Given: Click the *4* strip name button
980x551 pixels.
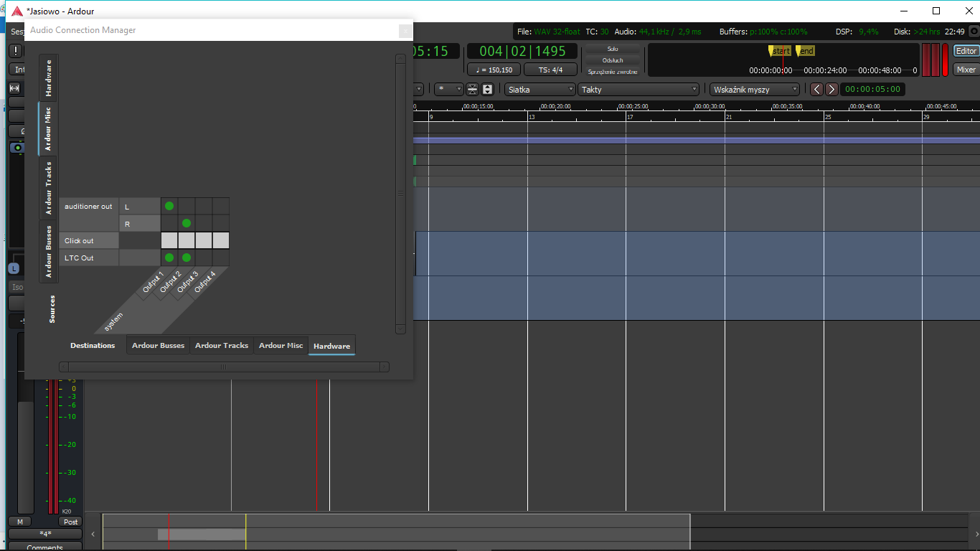Looking at the screenshot, I should coord(45,534).
